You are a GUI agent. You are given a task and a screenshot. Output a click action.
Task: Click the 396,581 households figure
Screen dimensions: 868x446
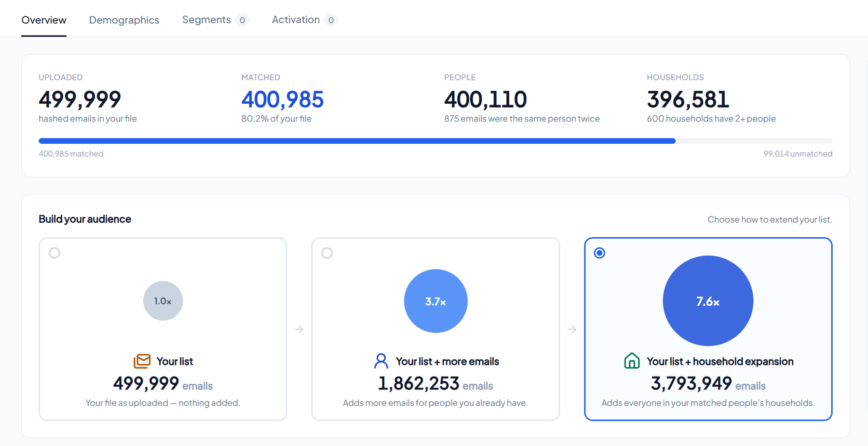pyautogui.click(x=688, y=99)
